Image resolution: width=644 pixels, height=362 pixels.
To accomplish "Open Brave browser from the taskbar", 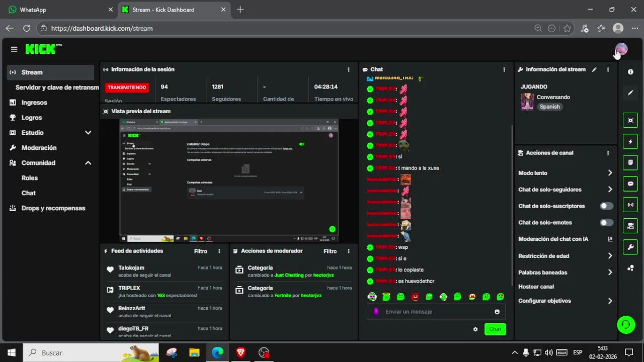I will point(240,353).
